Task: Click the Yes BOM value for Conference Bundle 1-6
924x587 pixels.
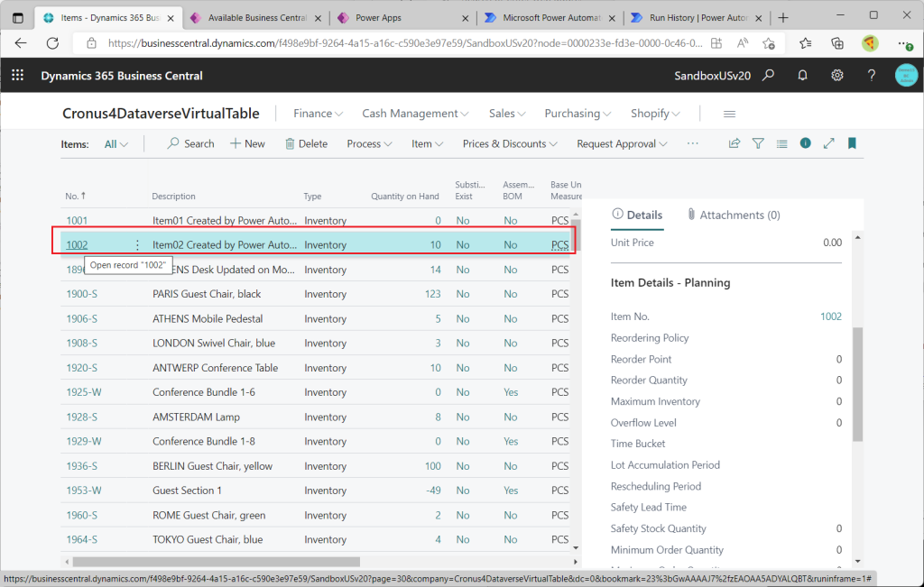Action: point(511,392)
